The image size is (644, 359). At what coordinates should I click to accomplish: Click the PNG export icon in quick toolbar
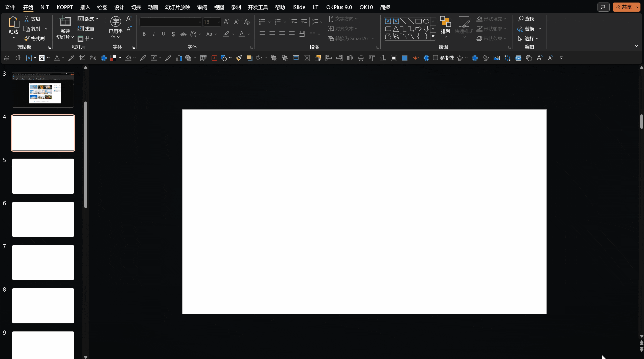pyautogui.click(x=518, y=58)
